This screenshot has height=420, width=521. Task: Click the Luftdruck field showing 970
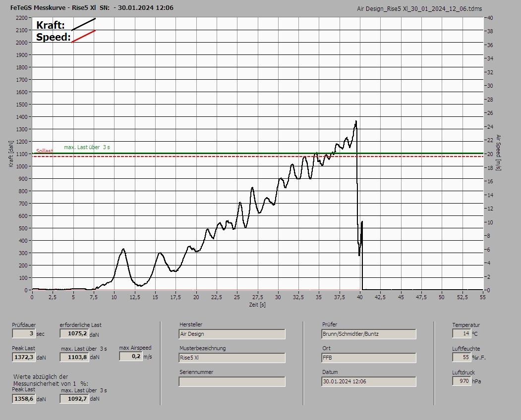tap(461, 381)
